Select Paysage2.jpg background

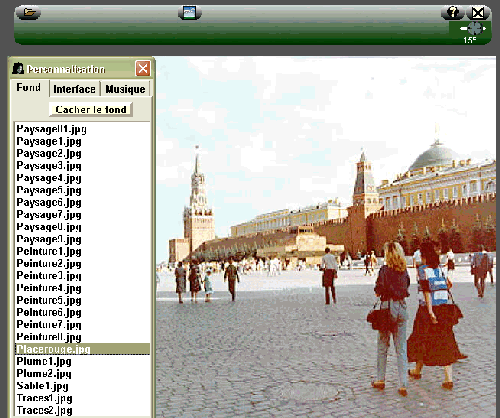(x=82, y=154)
